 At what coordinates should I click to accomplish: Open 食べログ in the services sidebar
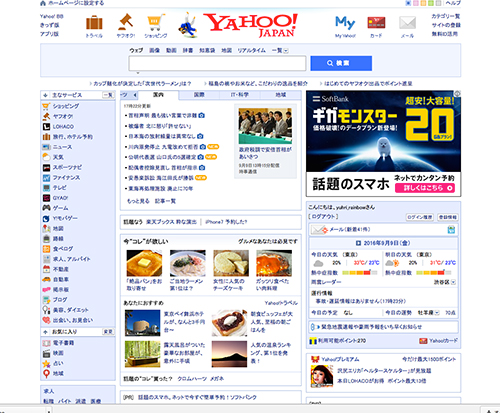click(x=63, y=249)
